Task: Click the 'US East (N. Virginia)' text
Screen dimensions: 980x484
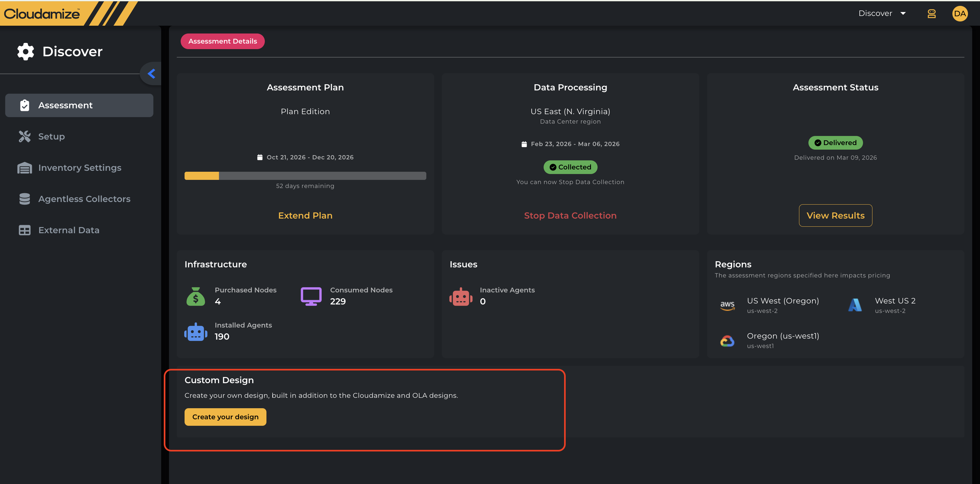Action: point(570,112)
